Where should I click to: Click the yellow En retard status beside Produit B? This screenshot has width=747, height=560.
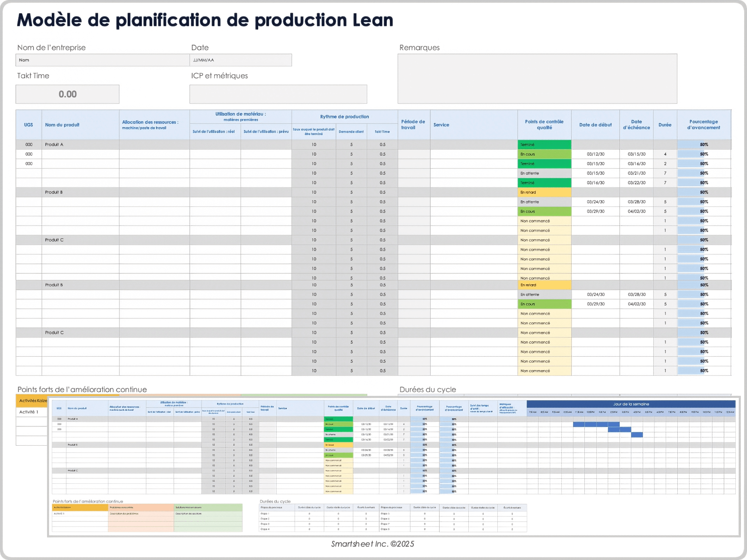pyautogui.click(x=544, y=192)
